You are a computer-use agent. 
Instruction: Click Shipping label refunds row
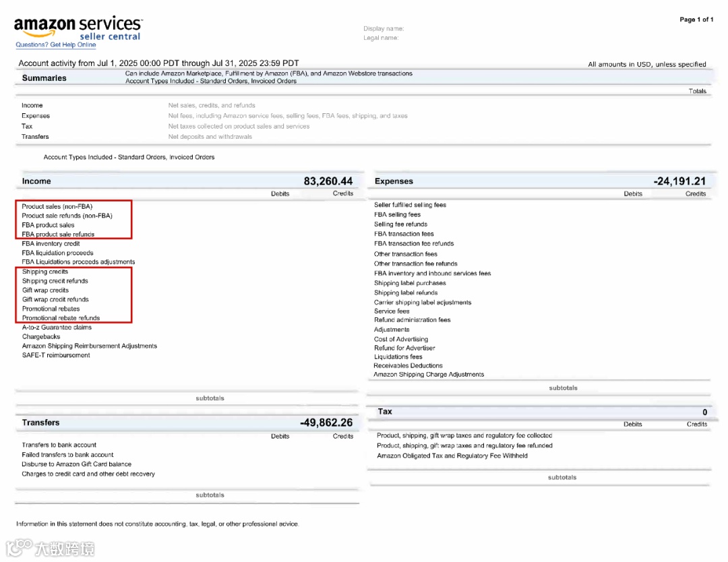pyautogui.click(x=406, y=293)
